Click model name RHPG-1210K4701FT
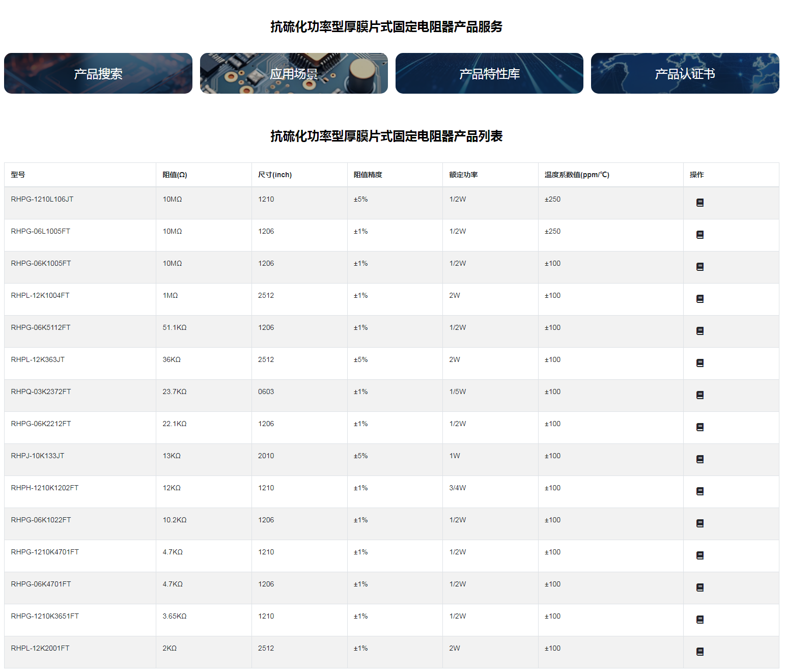The image size is (785, 672). click(x=45, y=552)
